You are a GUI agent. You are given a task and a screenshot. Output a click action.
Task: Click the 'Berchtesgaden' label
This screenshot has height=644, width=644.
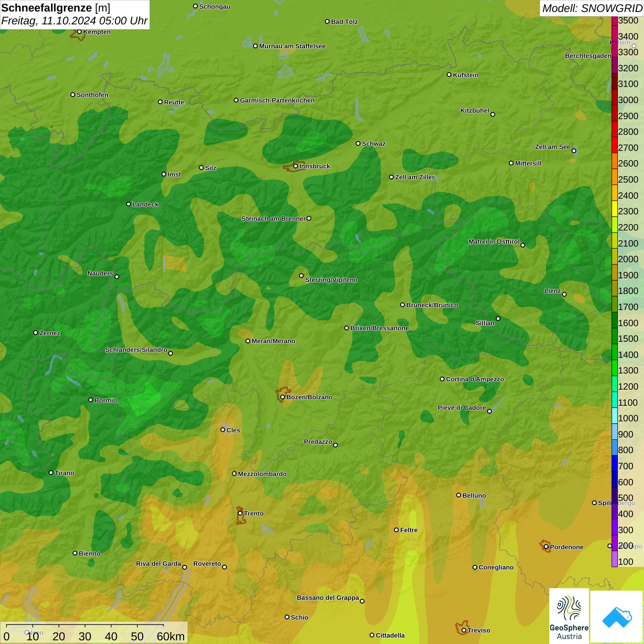coord(588,56)
